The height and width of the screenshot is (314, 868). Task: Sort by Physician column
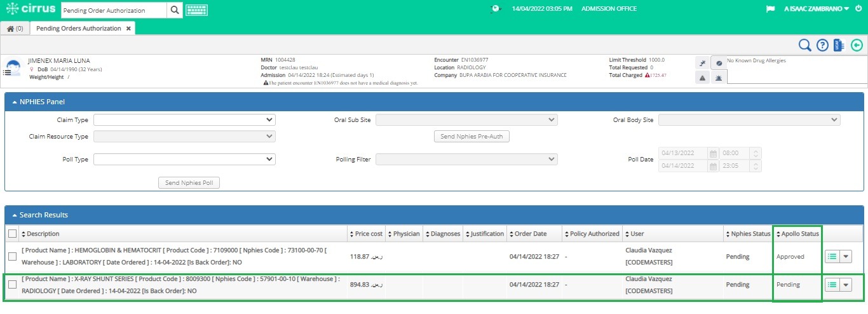click(403, 234)
